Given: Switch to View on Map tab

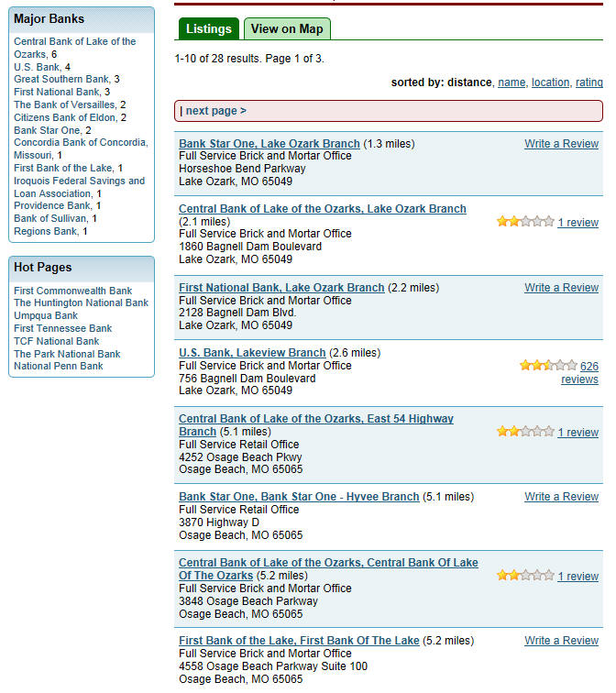Looking at the screenshot, I should pos(287,28).
